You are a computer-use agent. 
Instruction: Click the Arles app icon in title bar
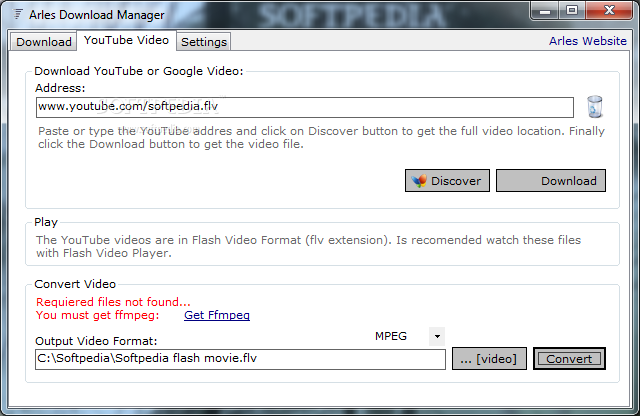(x=18, y=15)
